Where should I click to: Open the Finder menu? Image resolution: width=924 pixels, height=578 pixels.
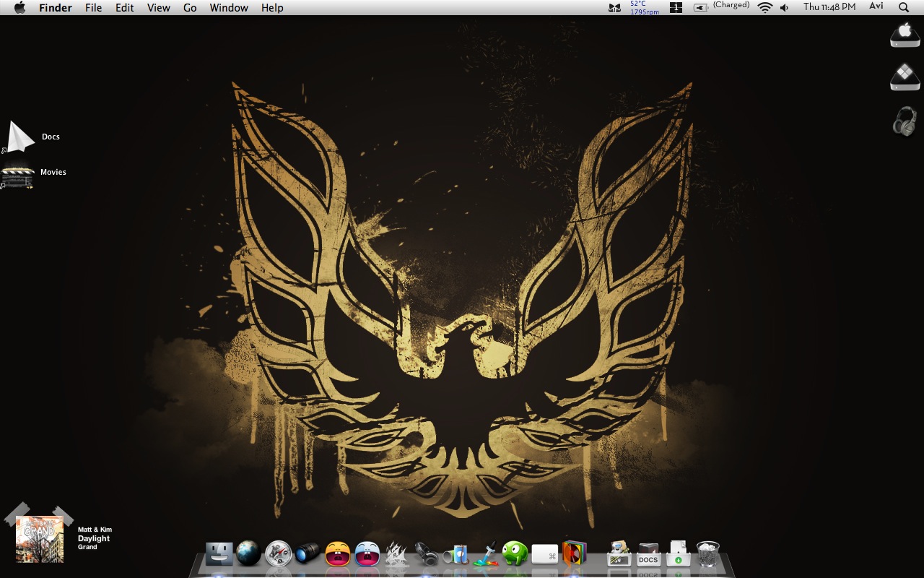pyautogui.click(x=55, y=7)
